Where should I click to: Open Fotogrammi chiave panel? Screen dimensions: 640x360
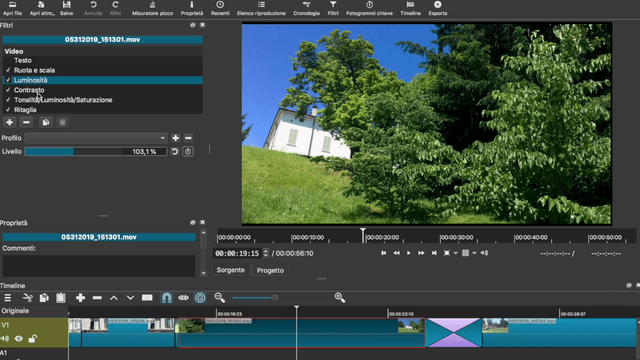[369, 8]
